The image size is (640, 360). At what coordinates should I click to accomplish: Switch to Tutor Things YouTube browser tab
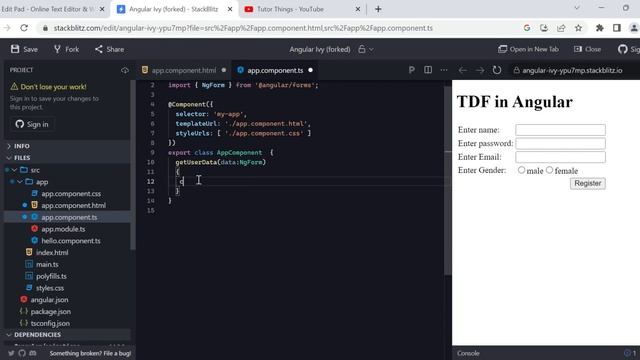point(301,9)
